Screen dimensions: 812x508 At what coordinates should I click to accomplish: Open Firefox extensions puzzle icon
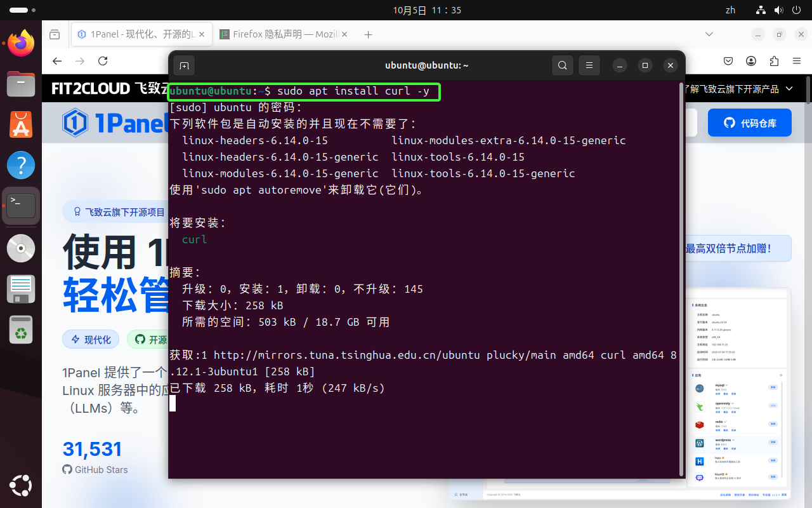774,61
